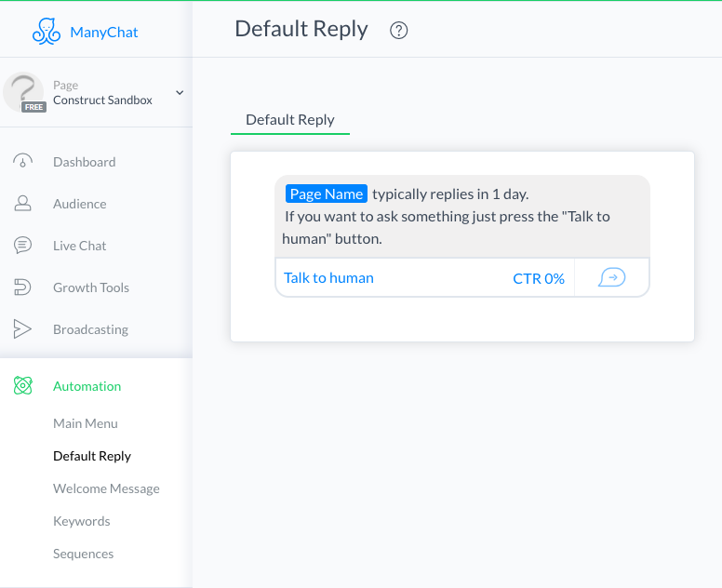Click the Audience person icon
722x588 pixels.
[23, 204]
